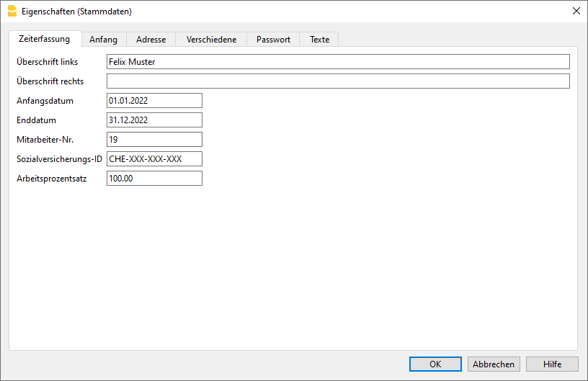The image size is (588, 381).
Task: Click the Banana app icon in title bar
Action: pos(12,11)
